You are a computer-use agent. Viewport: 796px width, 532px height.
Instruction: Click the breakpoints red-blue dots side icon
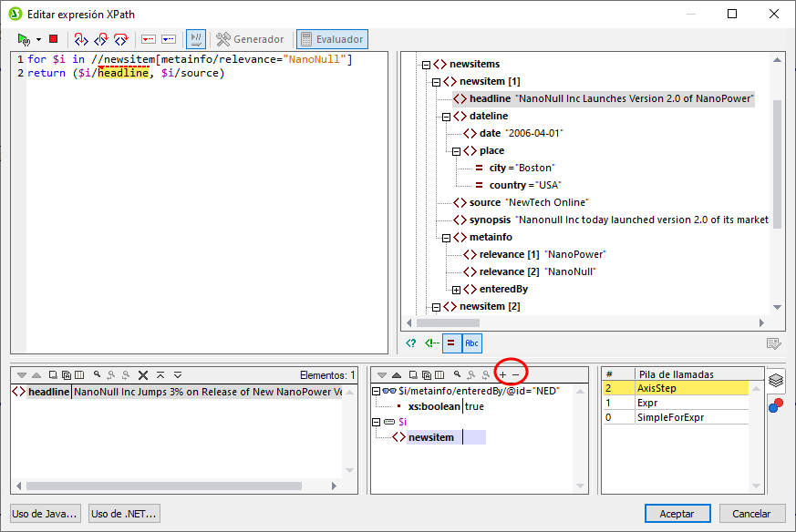774,404
